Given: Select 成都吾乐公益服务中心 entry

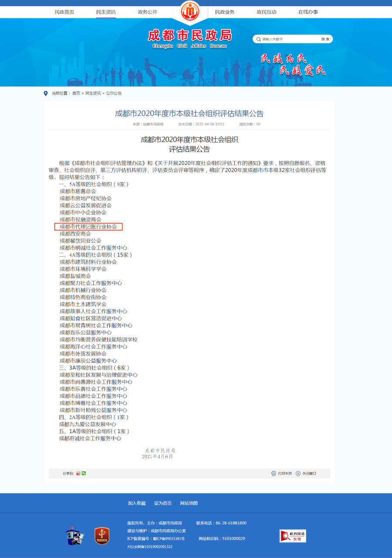Looking at the screenshot, I should click(x=86, y=333).
